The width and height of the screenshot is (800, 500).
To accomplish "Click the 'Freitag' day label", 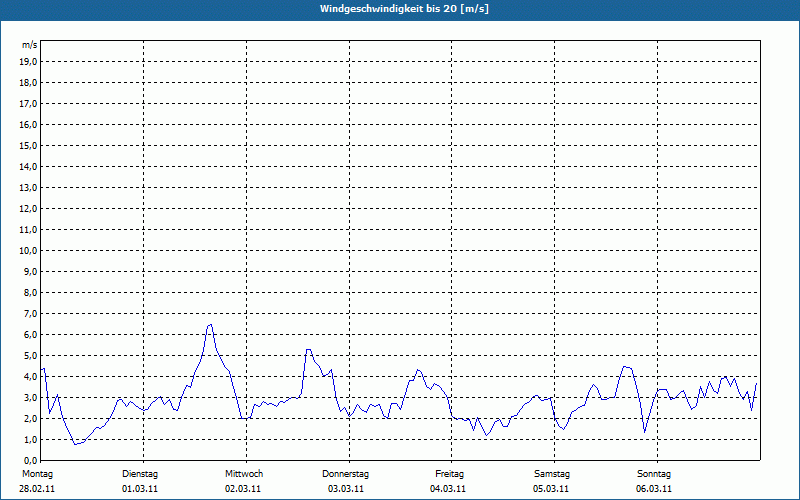I will coord(449,474).
